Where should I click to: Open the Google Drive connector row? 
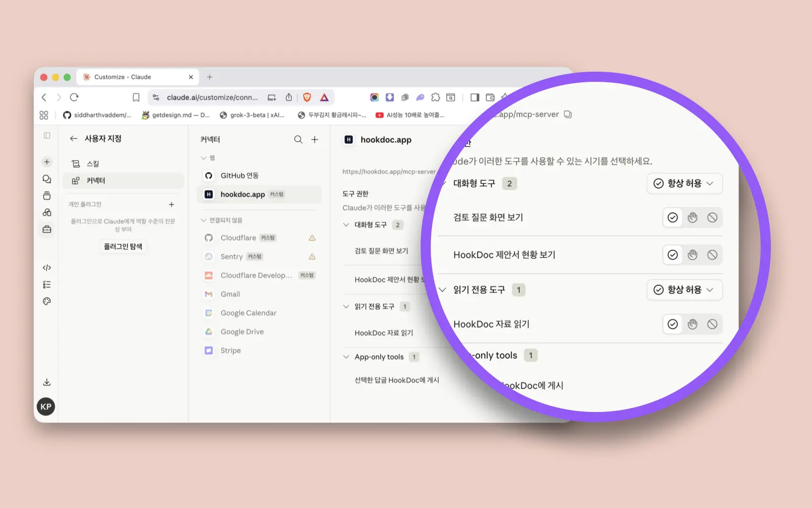[x=259, y=332]
